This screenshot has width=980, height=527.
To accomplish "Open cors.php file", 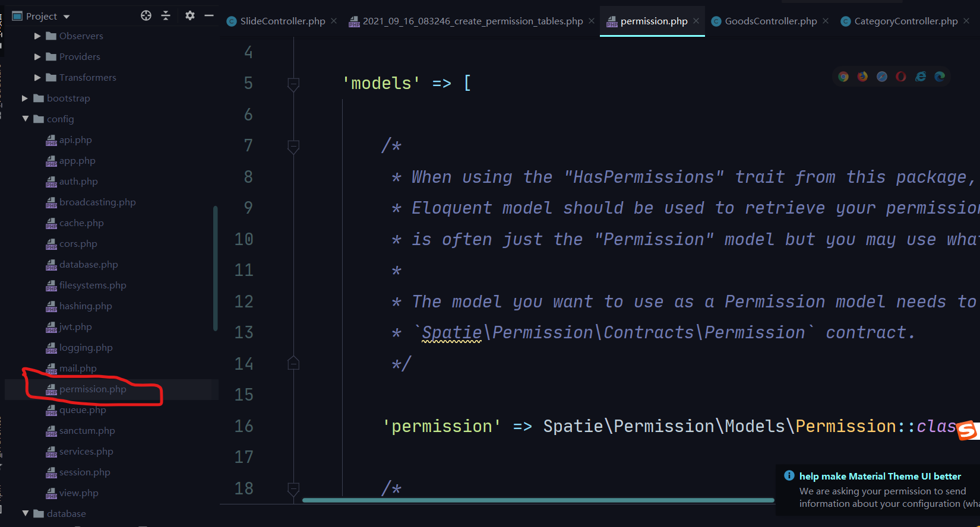I will tap(78, 244).
